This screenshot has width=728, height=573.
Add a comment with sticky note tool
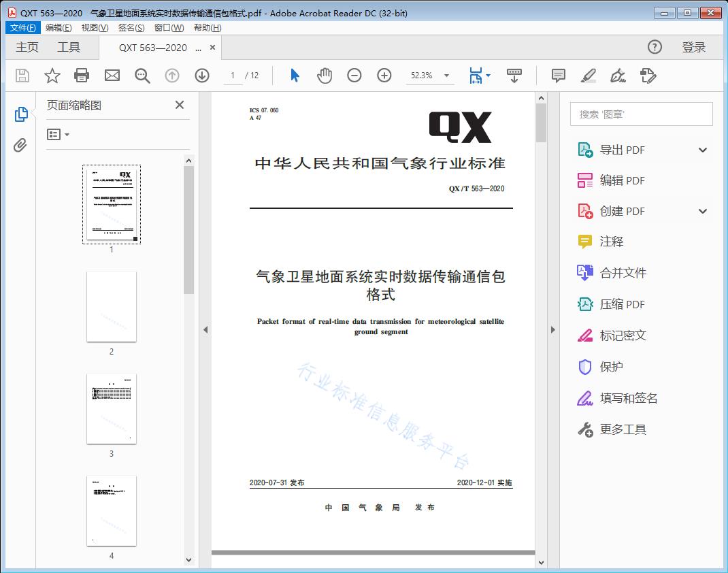[x=559, y=76]
